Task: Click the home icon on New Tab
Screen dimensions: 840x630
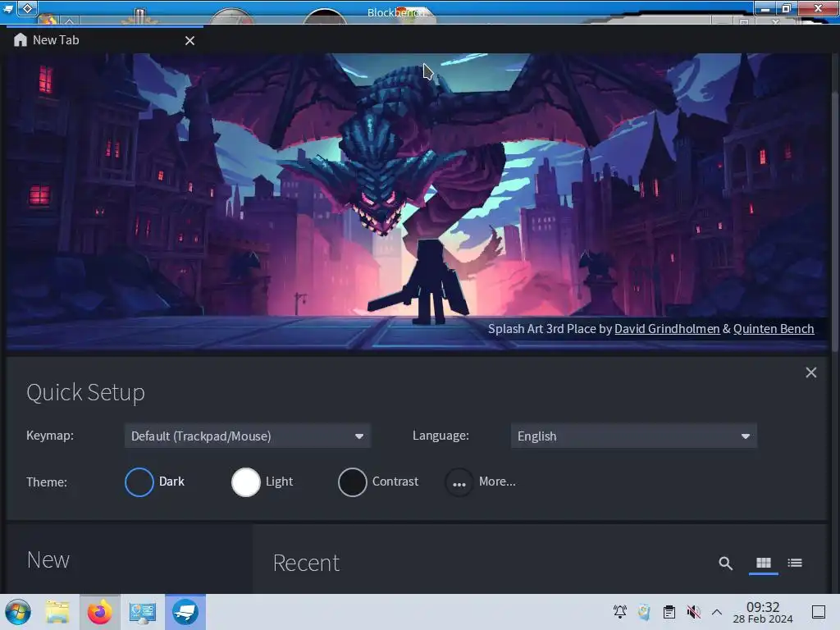Action: pos(21,40)
